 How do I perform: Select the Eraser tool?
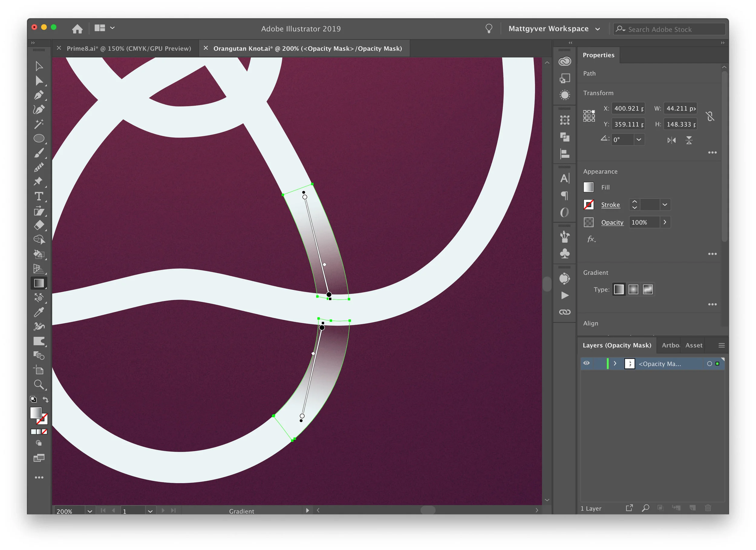point(39,225)
